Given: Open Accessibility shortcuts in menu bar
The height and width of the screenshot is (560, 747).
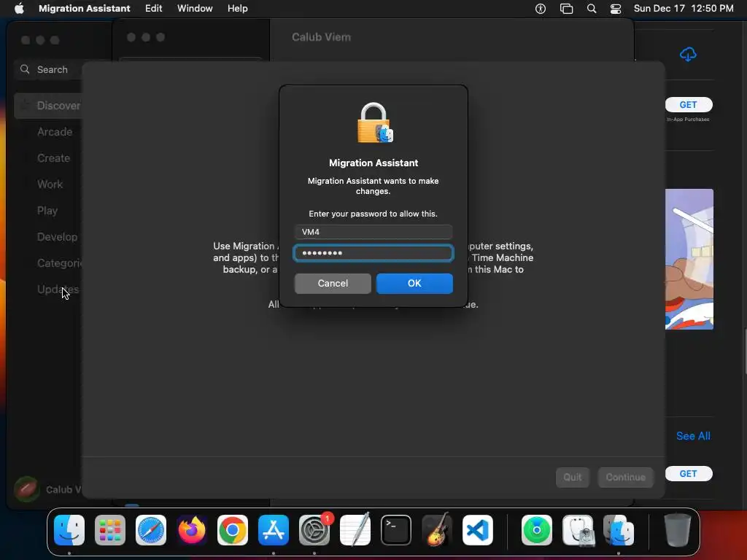Looking at the screenshot, I should coord(541,8).
